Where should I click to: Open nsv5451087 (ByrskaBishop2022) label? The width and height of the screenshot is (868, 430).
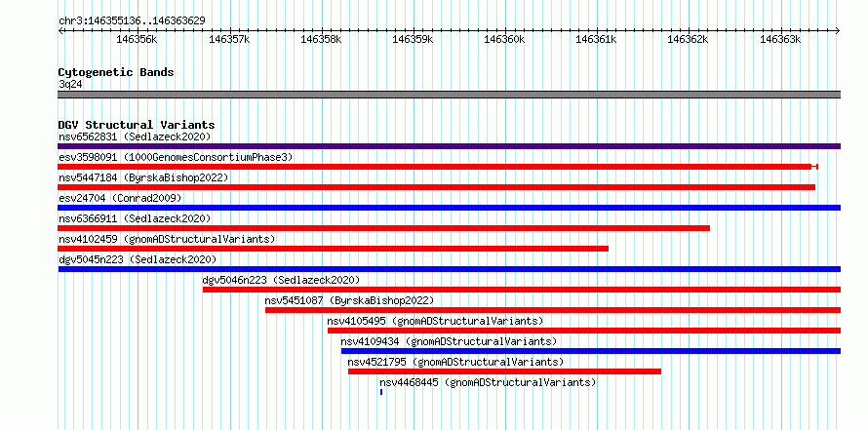(x=349, y=300)
